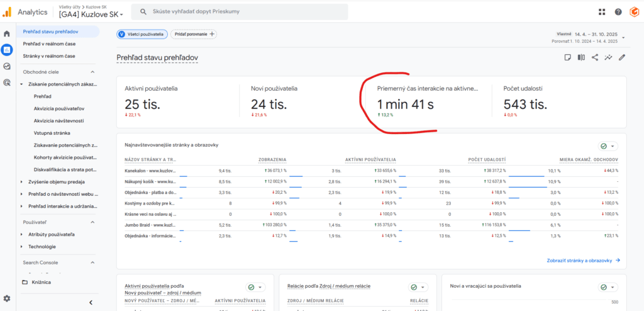Expand Technológie group
The width and height of the screenshot is (644, 311).
point(21,247)
